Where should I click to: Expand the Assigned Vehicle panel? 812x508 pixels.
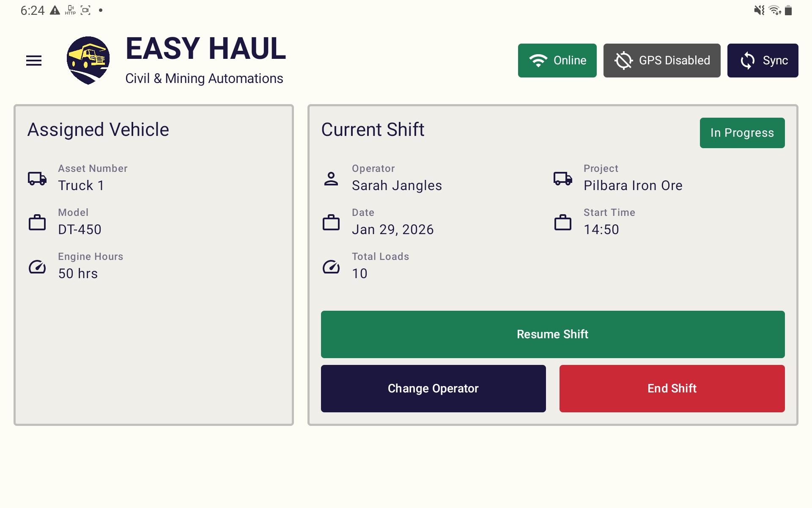click(98, 130)
